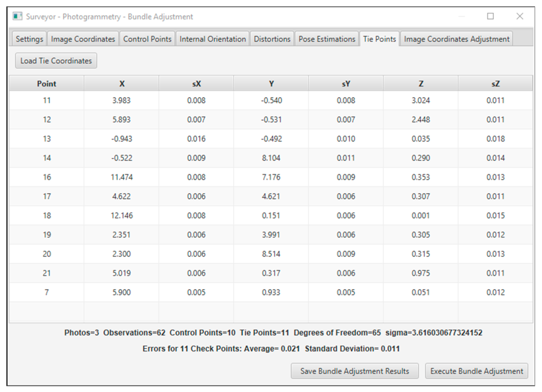Go to Control Points tab
The image size is (542, 392).
147,39
